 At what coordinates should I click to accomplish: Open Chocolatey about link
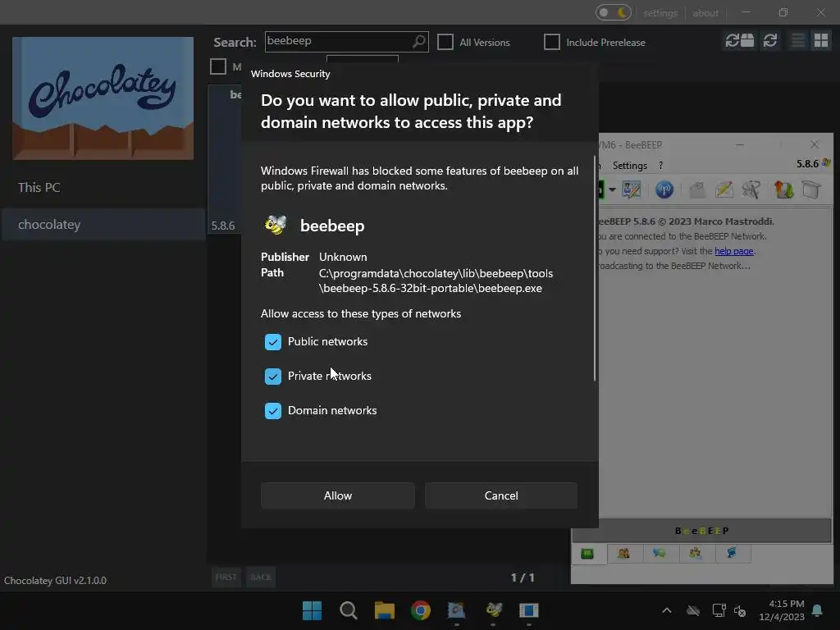705,13
